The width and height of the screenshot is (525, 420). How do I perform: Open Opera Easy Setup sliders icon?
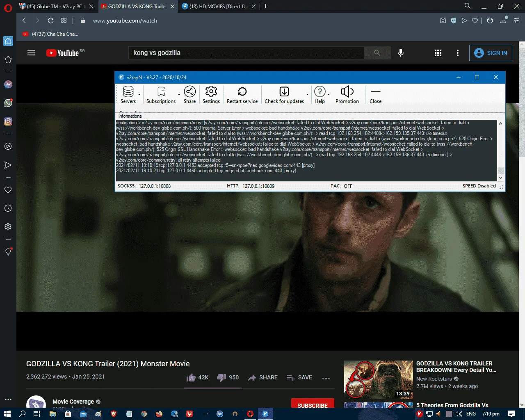pyautogui.click(x=516, y=21)
